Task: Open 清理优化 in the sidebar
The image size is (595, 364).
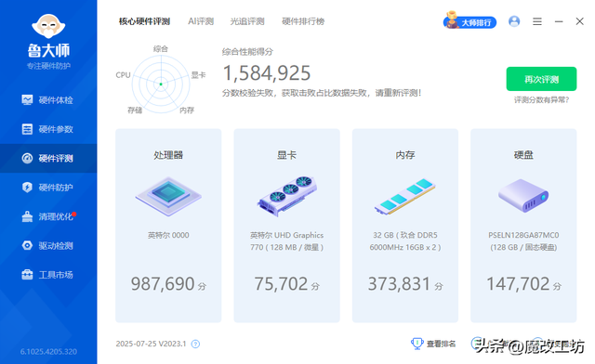Action: coord(47,216)
